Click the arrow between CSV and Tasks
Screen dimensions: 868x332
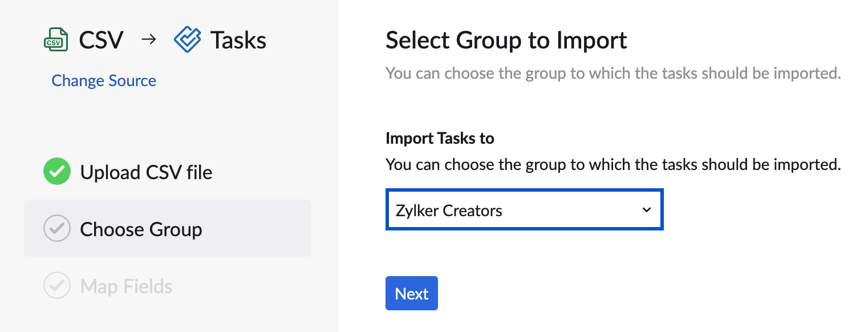pyautogui.click(x=148, y=40)
